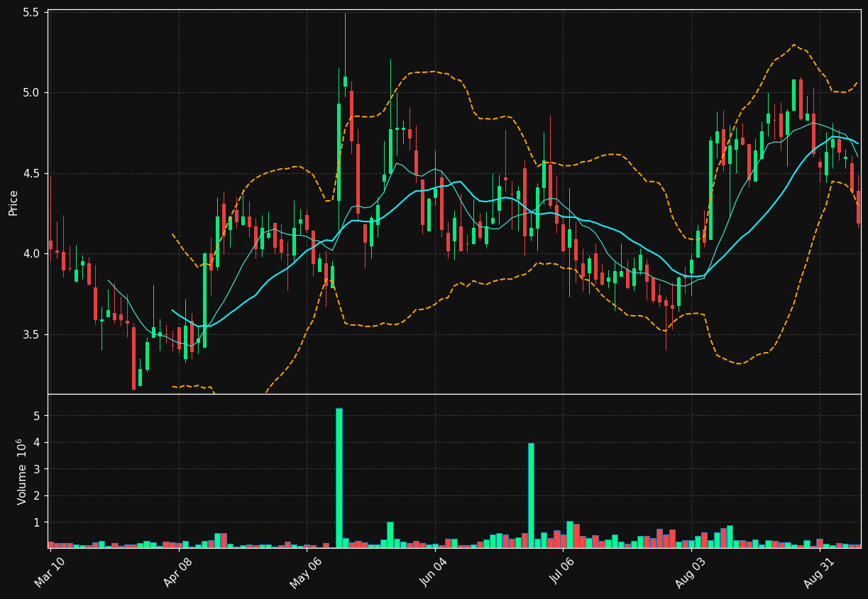868x599 pixels.
Task: Click the Jul 06 date label
Action: [x=563, y=573]
